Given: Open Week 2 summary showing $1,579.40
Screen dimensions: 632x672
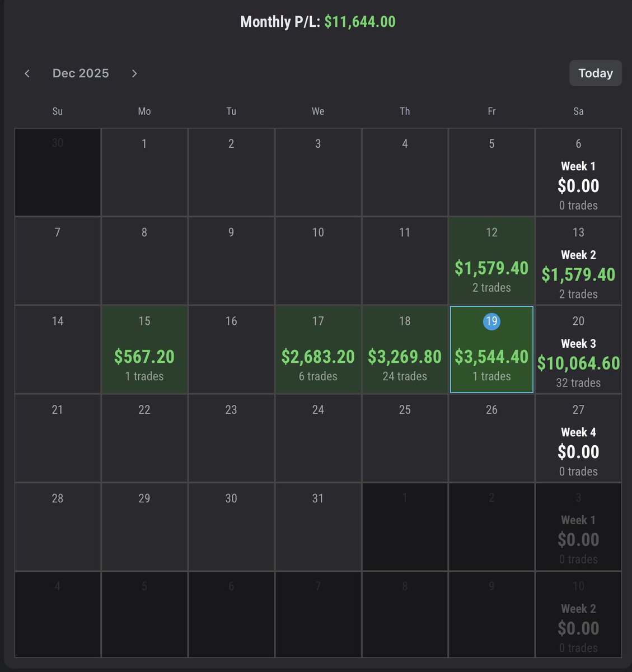Looking at the screenshot, I should [x=578, y=261].
